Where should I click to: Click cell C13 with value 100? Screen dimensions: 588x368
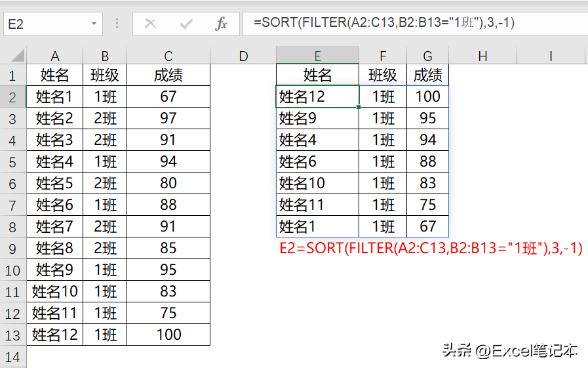168,335
